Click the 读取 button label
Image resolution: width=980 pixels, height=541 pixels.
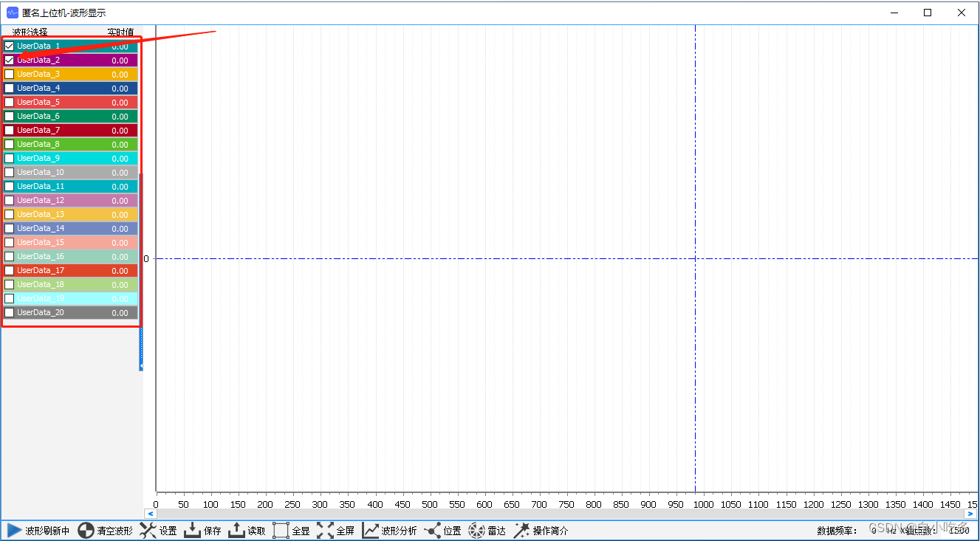(x=257, y=531)
